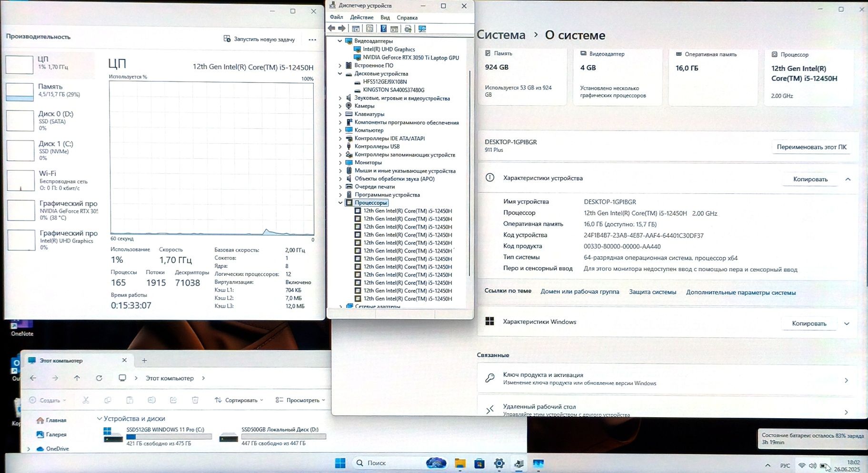868x473 pixels.
Task: Open Просмотреть dropdown in File Explorer
Action: (x=300, y=400)
